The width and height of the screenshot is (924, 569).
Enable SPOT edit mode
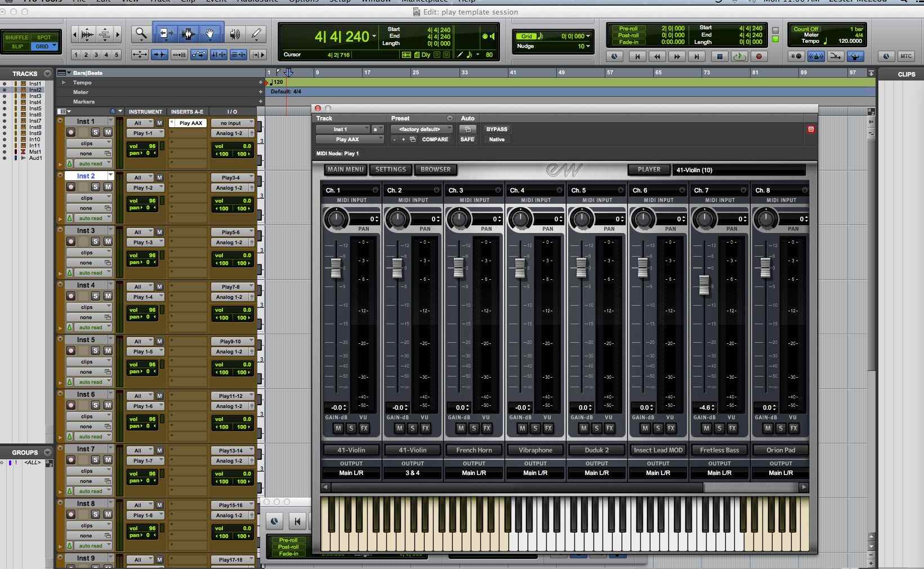coord(44,37)
